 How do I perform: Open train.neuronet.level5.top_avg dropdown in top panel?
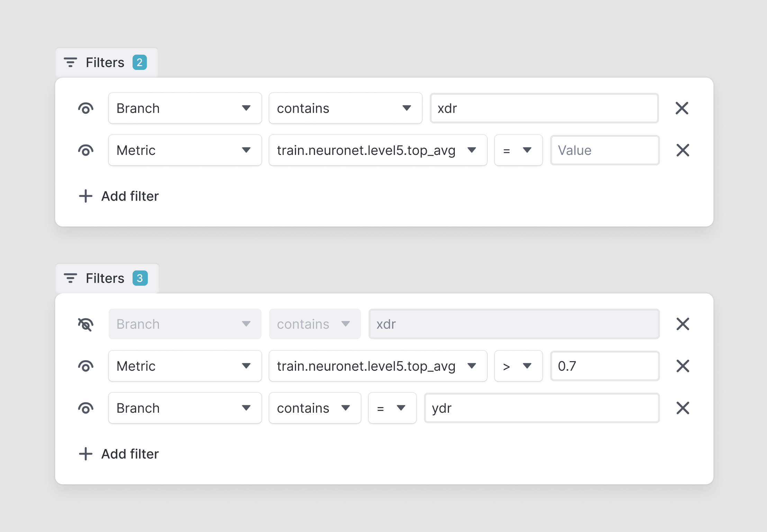click(x=378, y=150)
